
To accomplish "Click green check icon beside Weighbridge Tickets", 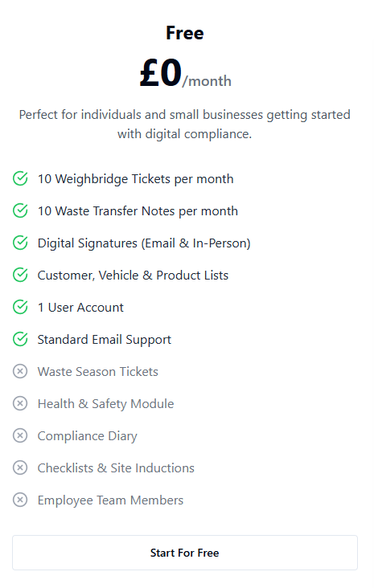I will click(20, 178).
